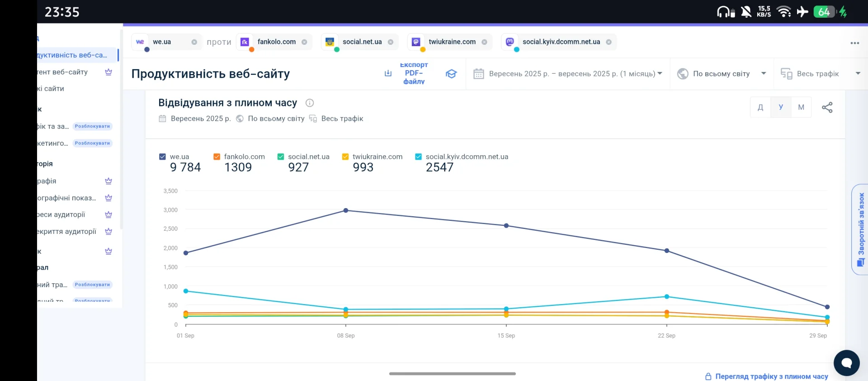The image size is (868, 381).
Task: Select the М monthly granularity tab
Action: [x=801, y=107]
